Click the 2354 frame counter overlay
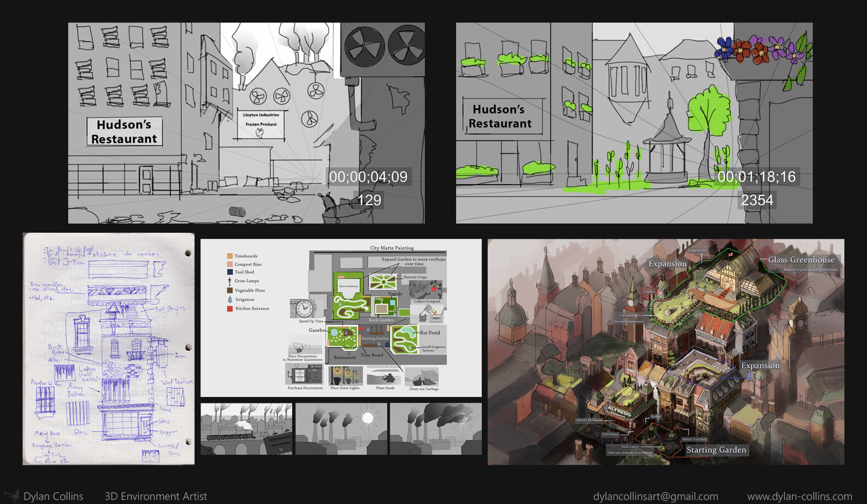The image size is (867, 504). pos(757,200)
